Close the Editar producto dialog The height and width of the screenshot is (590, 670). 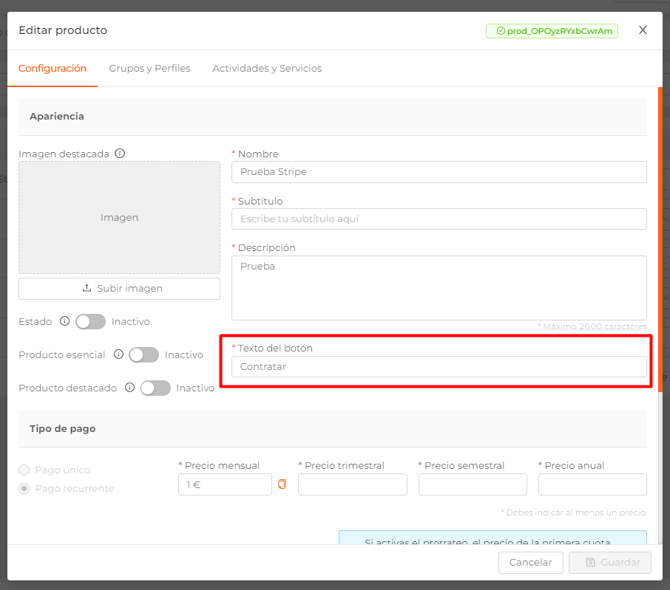tap(643, 31)
